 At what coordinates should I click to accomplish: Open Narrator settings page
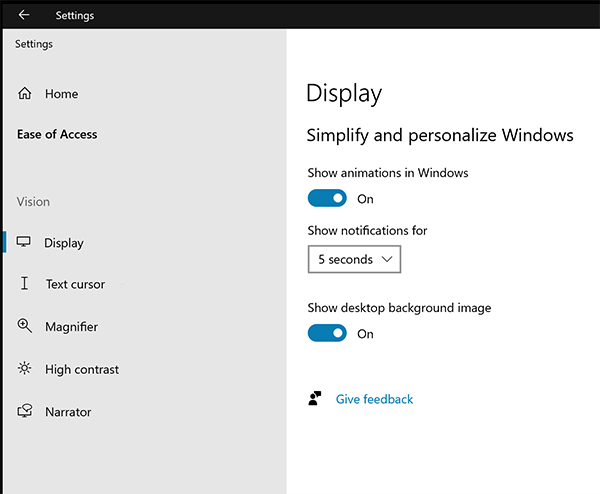68,412
